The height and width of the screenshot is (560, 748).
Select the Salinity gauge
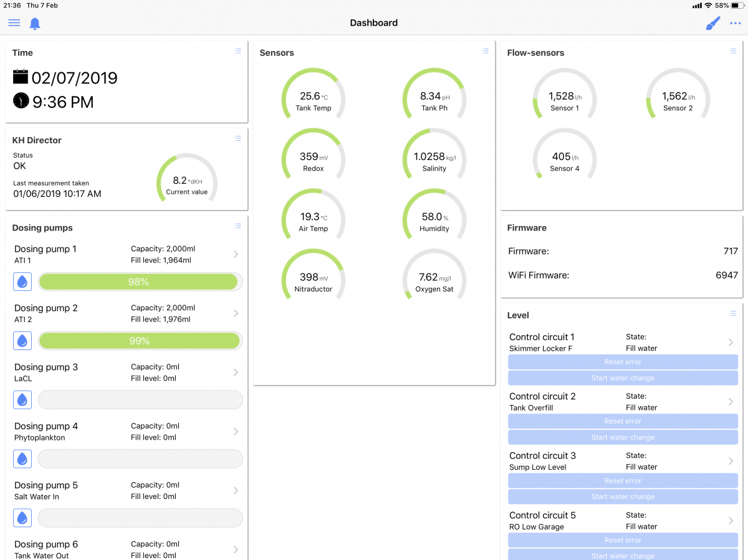(x=434, y=155)
